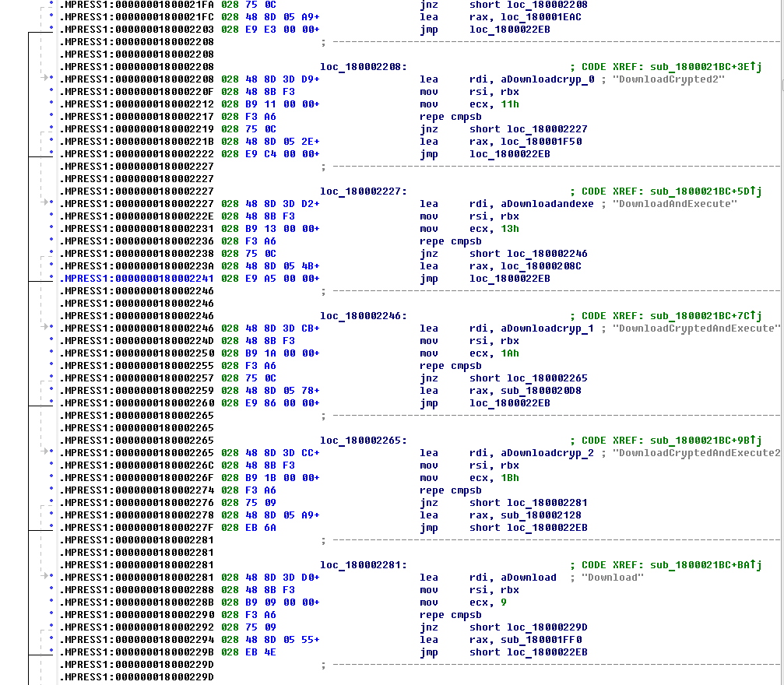Click jnz target short loc_180002246
This screenshot has width=784, height=685.
(529, 254)
